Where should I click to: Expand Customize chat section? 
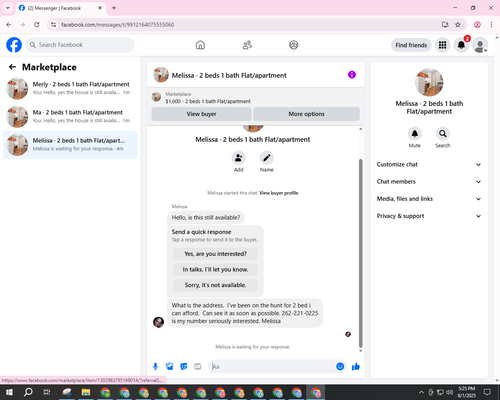coord(429,164)
